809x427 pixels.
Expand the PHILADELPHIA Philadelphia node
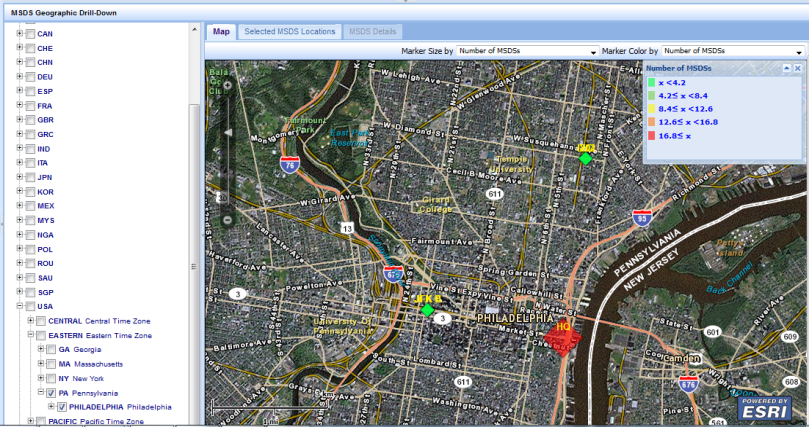pos(51,406)
